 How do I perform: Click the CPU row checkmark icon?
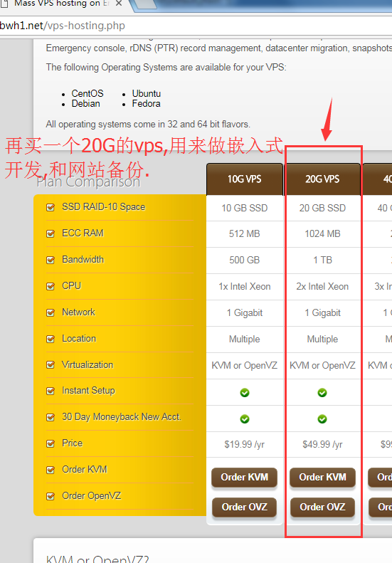point(51,287)
